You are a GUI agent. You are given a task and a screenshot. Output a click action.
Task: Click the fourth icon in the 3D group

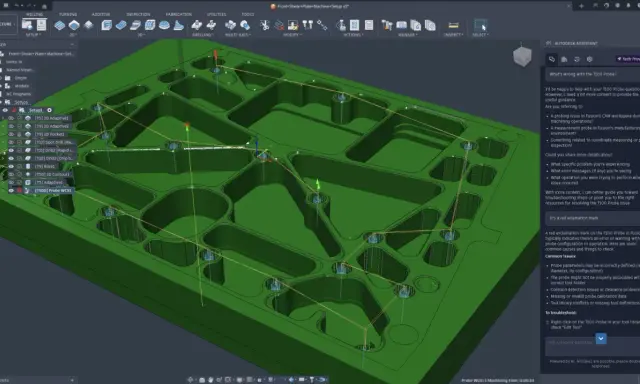[x=150, y=25]
